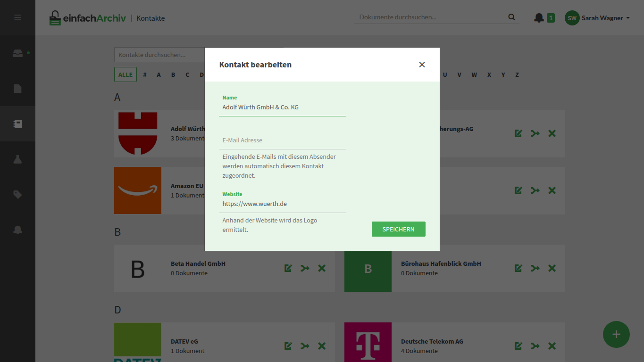
Task: Click the SW user avatar
Action: [572, 18]
